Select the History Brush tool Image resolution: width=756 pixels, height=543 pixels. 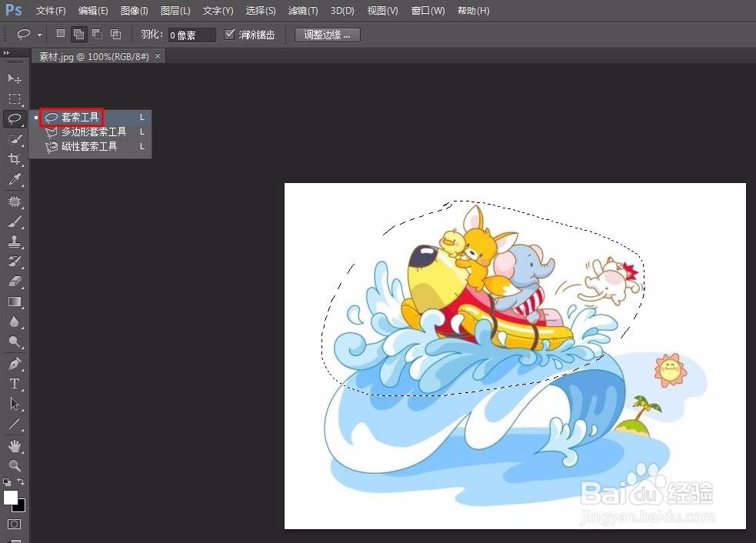[15, 262]
